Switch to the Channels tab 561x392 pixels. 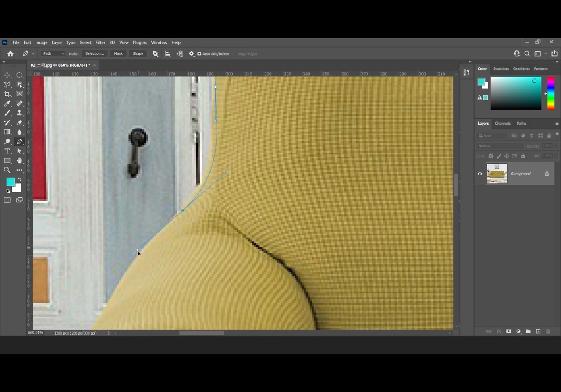[502, 124]
